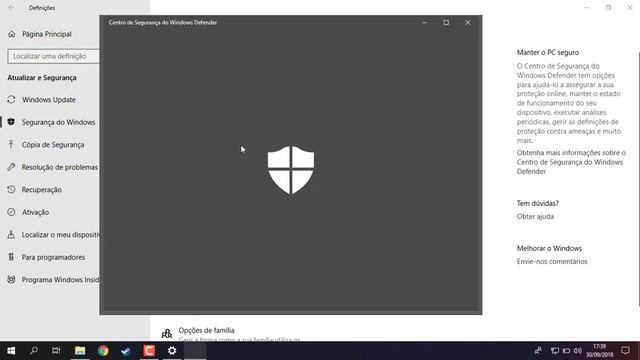Image resolution: width=640 pixels, height=360 pixels.
Task: Open volume control in system tray
Action: coord(578,351)
